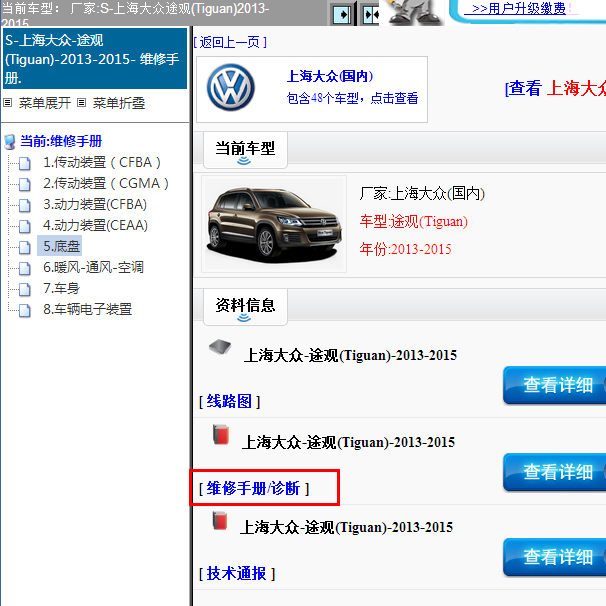Open 3.动力装置(CFBA) tree item

(x=95, y=204)
